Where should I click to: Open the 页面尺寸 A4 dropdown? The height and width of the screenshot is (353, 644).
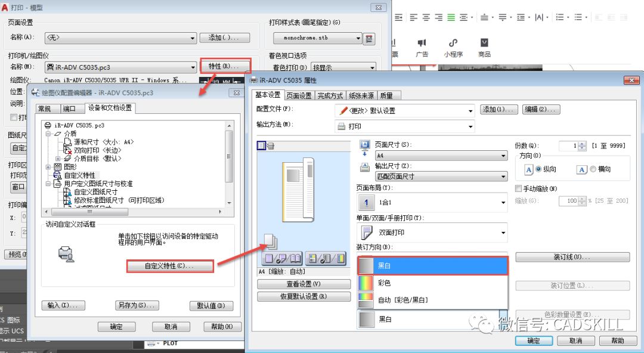441,156
